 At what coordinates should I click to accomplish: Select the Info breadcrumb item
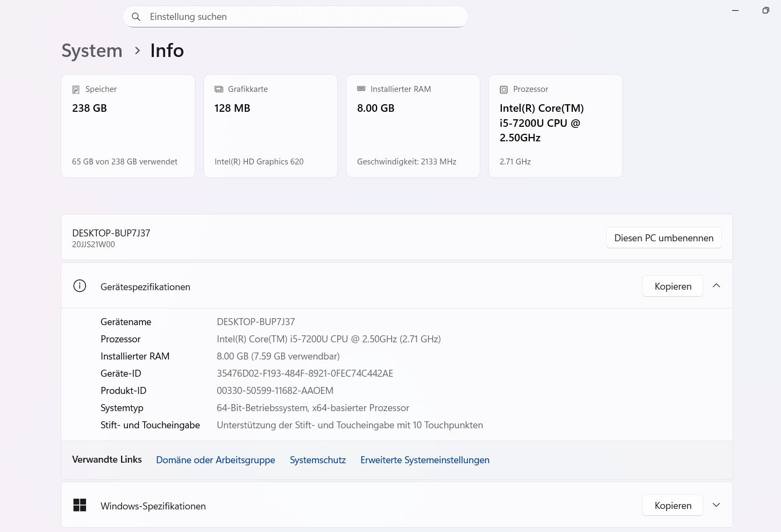click(x=167, y=51)
